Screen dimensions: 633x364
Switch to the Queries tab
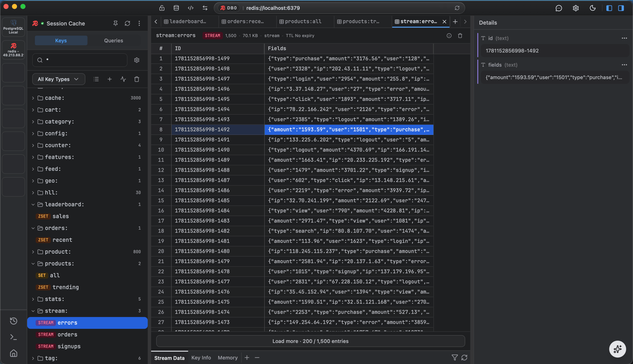113,41
